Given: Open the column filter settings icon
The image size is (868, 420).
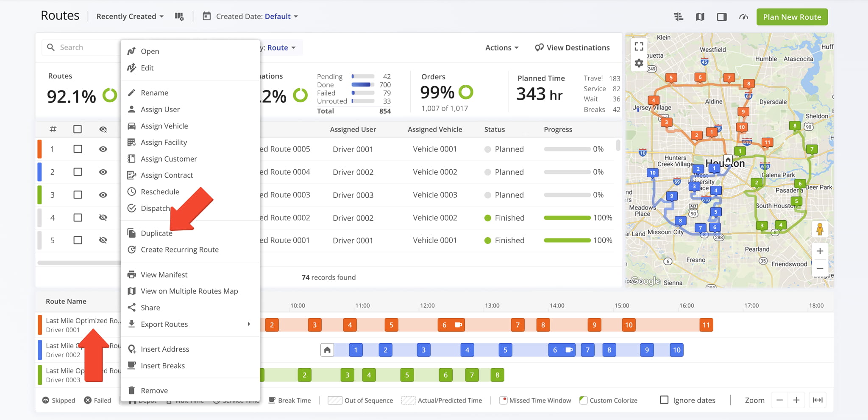Looking at the screenshot, I should [179, 17].
